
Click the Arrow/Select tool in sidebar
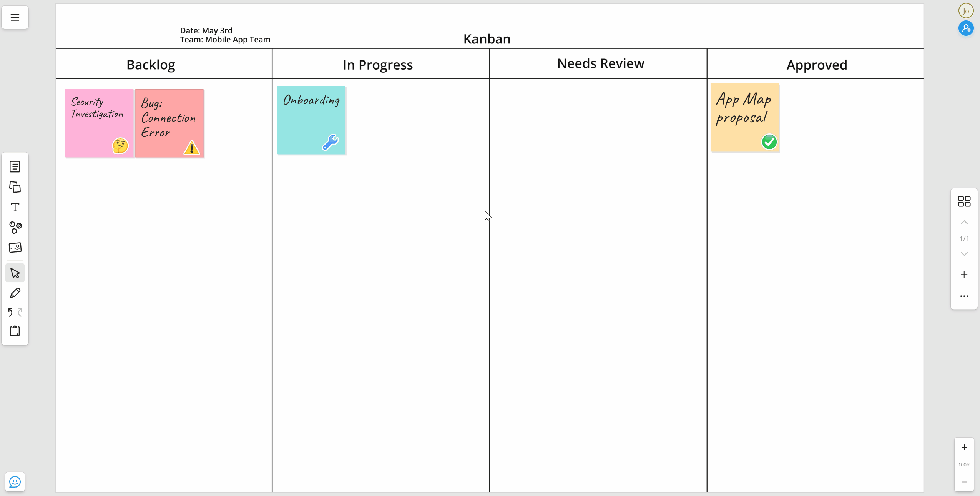(15, 272)
